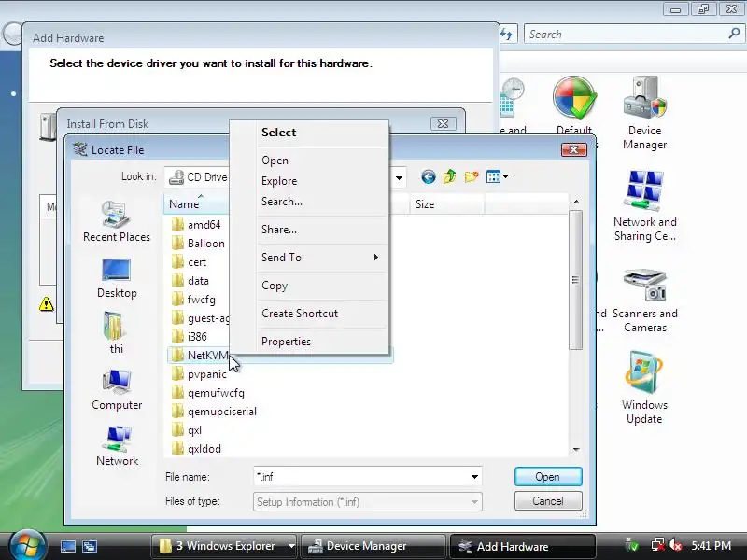Click the Control Panel Search box
Image resolution: width=747 pixels, height=560 pixels.
pyautogui.click(x=627, y=35)
